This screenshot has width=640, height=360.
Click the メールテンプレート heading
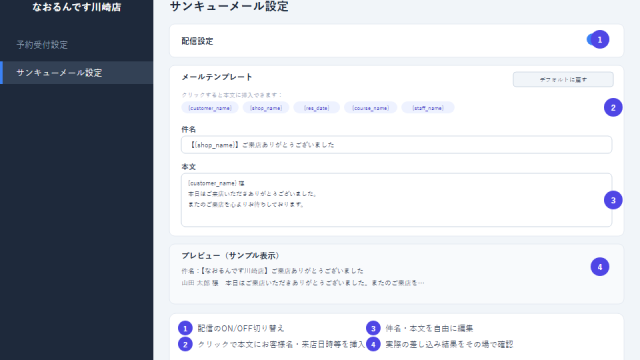[217, 77]
